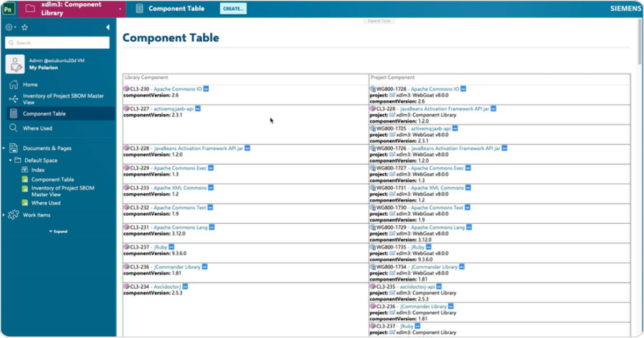Click the blue icon after CL3-235 asciidoctorj-api

click(439, 287)
